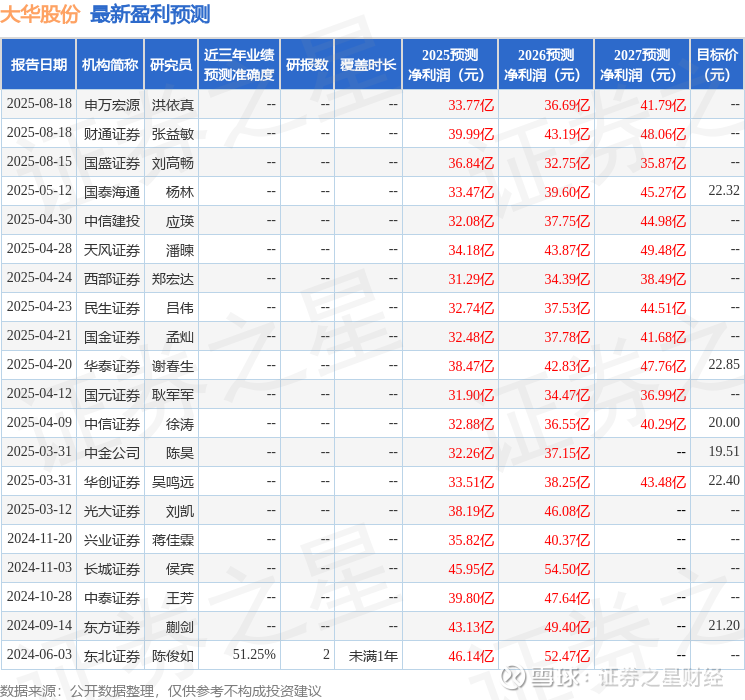Click the 2026 forecast value 32.75亿
The height and width of the screenshot is (700, 745).
[x=567, y=163]
